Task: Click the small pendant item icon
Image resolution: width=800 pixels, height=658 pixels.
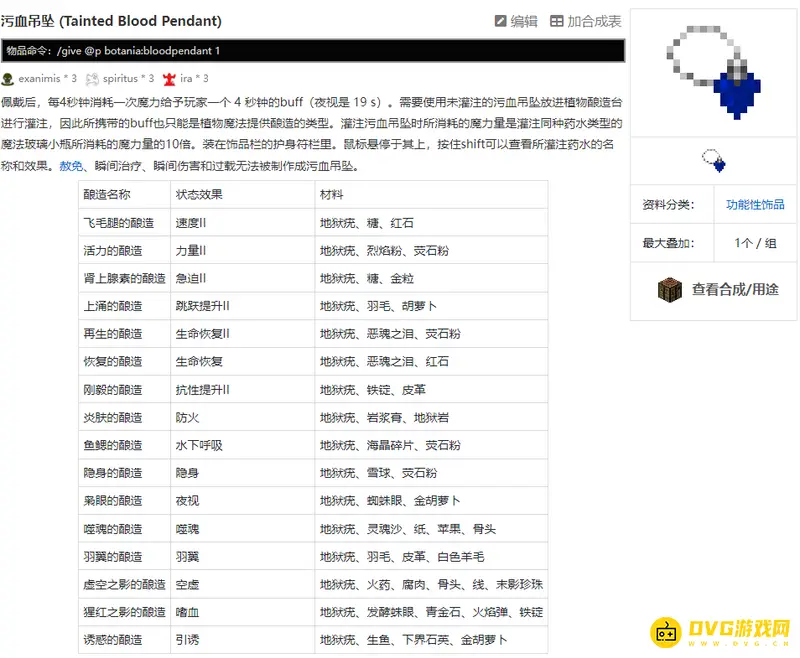Action: [x=713, y=160]
